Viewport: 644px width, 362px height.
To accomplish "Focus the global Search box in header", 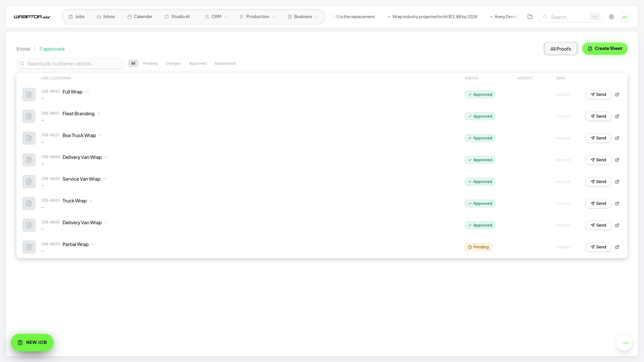I will point(571,17).
